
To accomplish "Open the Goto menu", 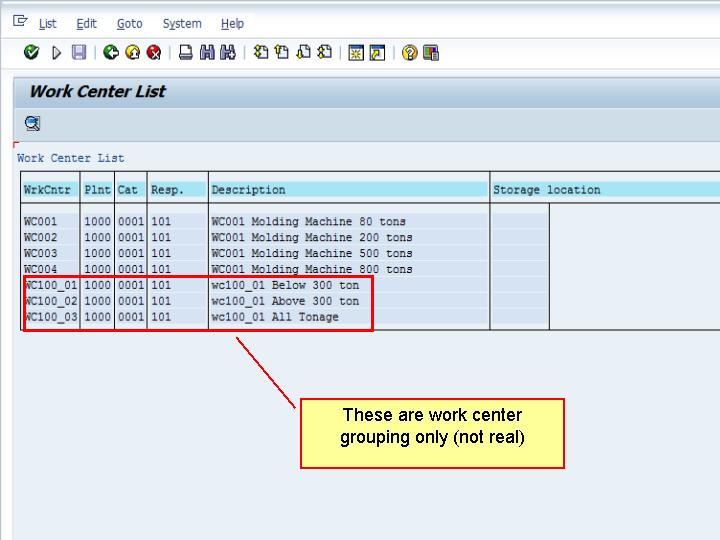I will click(x=129, y=23).
